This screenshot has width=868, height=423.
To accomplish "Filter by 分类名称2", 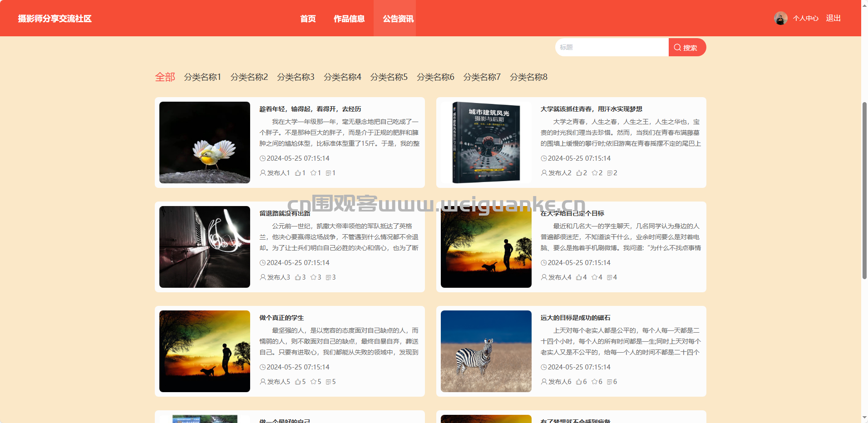I will pos(249,77).
